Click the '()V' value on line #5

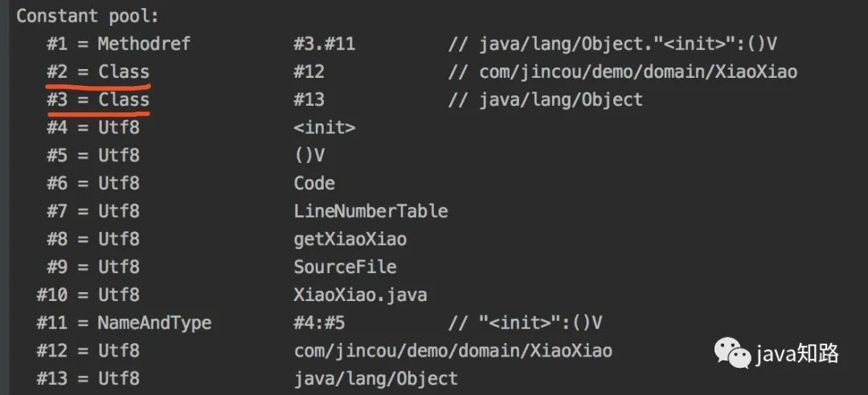point(309,156)
